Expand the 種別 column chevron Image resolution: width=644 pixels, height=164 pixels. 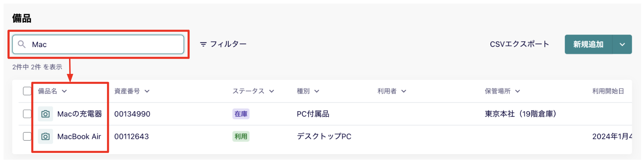point(317,91)
